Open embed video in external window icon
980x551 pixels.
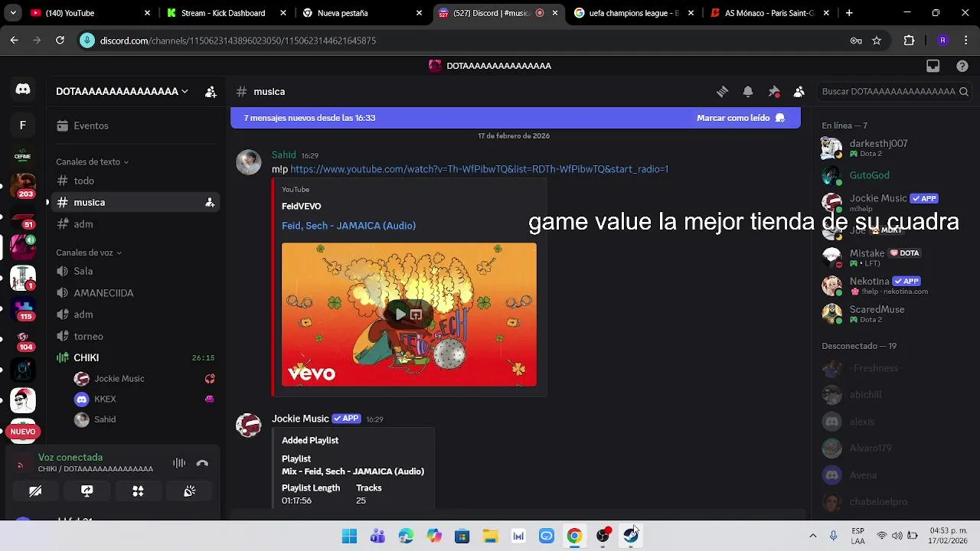point(416,315)
